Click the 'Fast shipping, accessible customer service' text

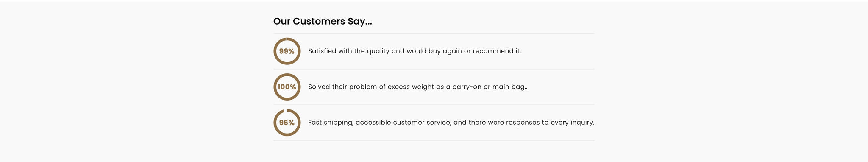point(451,123)
